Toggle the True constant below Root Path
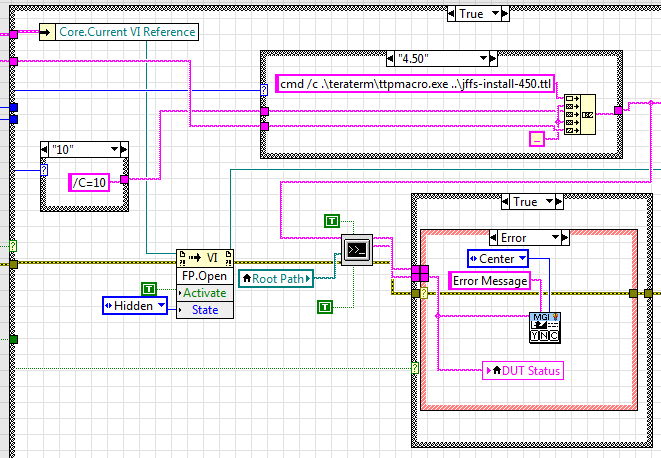 [x=326, y=306]
